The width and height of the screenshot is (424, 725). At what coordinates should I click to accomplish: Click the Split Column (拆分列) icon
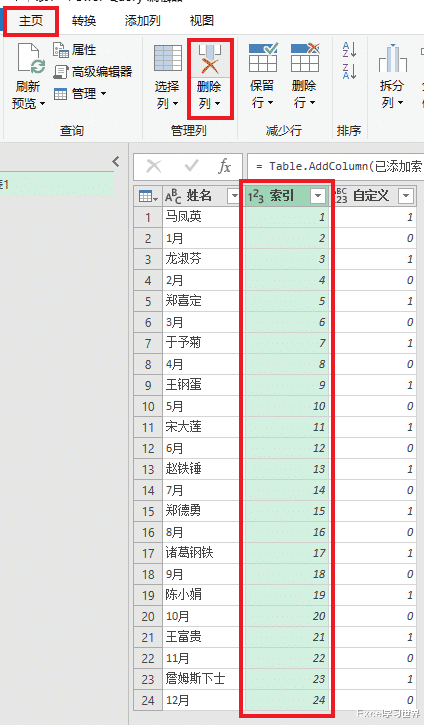point(393,59)
